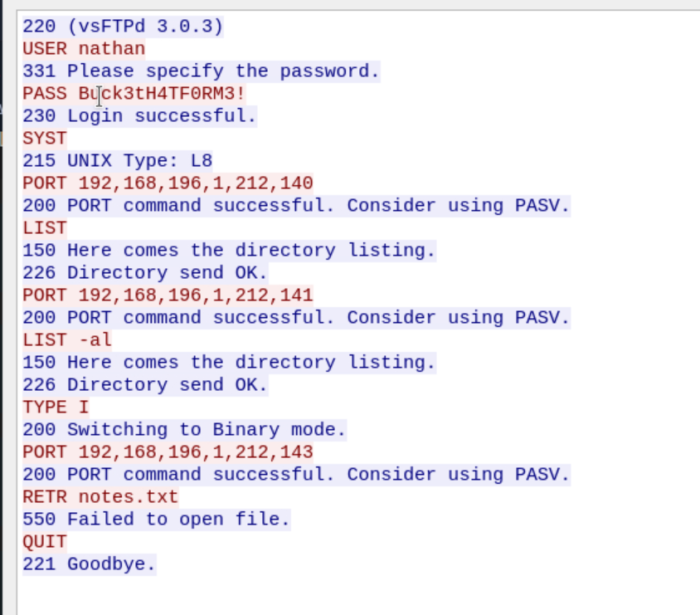Image resolution: width=700 pixels, height=615 pixels.
Task: Click the plain LIST command line
Action: tap(45, 227)
